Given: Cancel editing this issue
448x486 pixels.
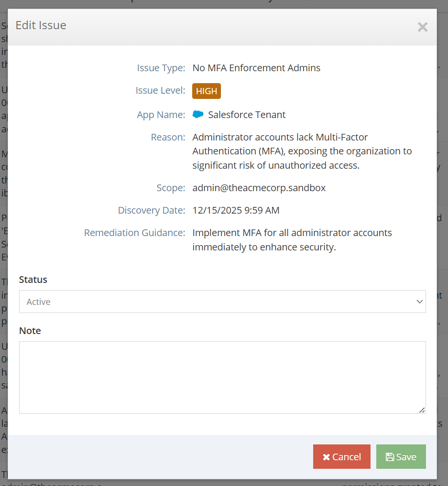Looking at the screenshot, I should tap(341, 456).
